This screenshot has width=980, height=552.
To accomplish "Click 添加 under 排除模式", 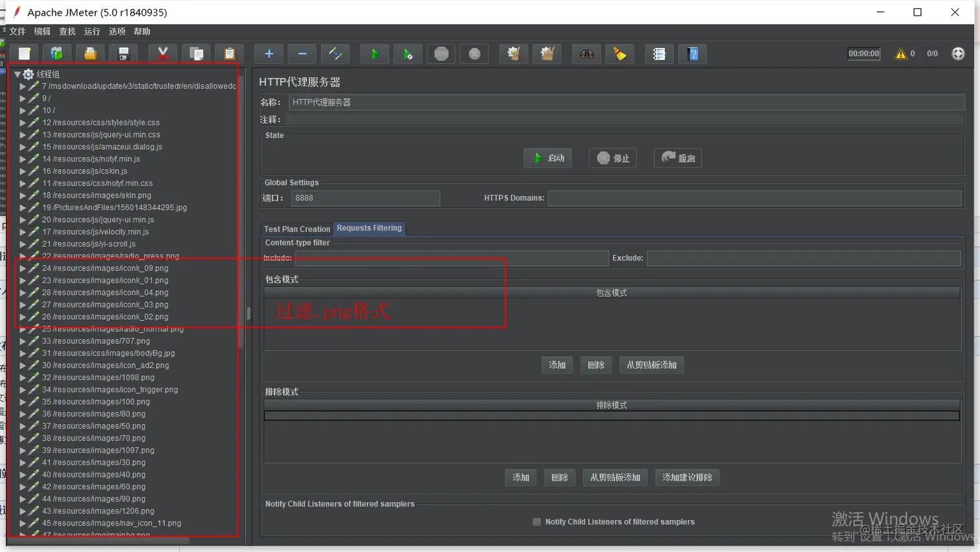I will click(x=521, y=477).
